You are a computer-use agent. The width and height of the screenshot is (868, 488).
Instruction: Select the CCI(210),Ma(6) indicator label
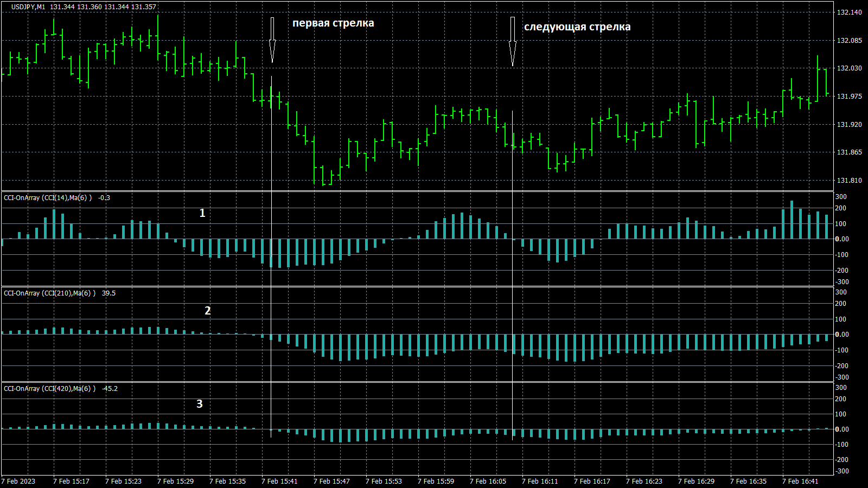(49, 293)
